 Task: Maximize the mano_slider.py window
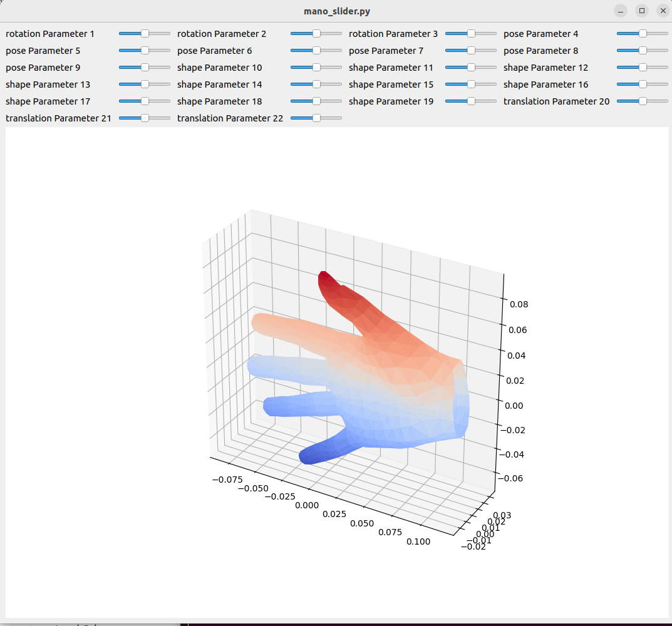click(641, 11)
